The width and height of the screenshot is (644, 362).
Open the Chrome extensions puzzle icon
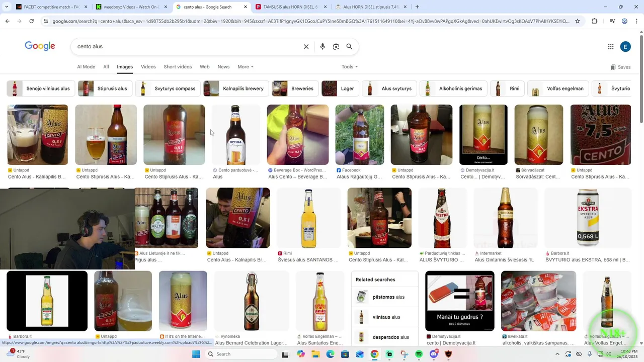[x=595, y=21]
